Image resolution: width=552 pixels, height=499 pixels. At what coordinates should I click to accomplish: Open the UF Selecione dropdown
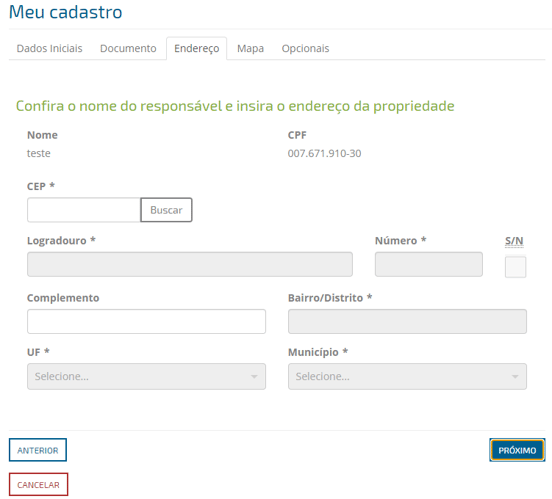pyautogui.click(x=146, y=376)
